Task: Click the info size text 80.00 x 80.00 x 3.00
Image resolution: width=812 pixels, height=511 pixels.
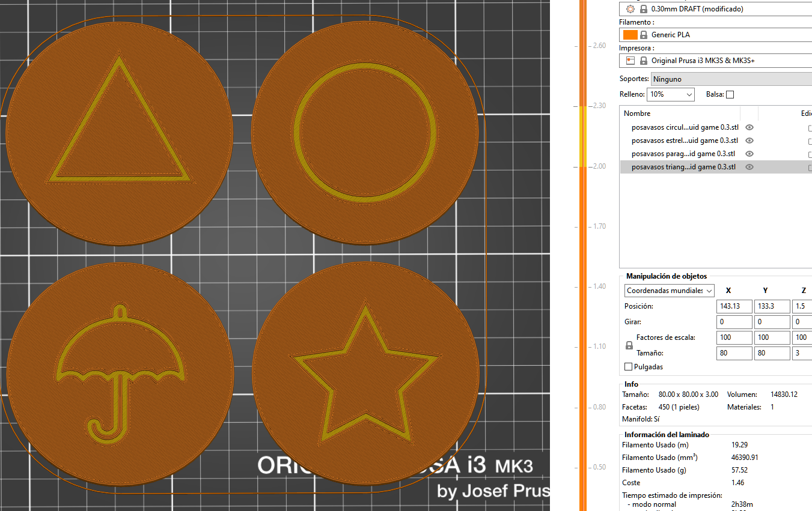Action: [688, 395]
